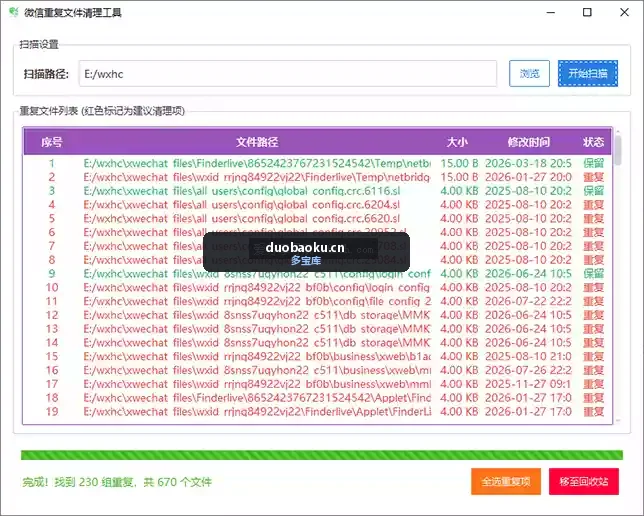644x516 pixels.
Task: Focus the scan path field E:/wxhc
Action: pyautogui.click(x=288, y=74)
